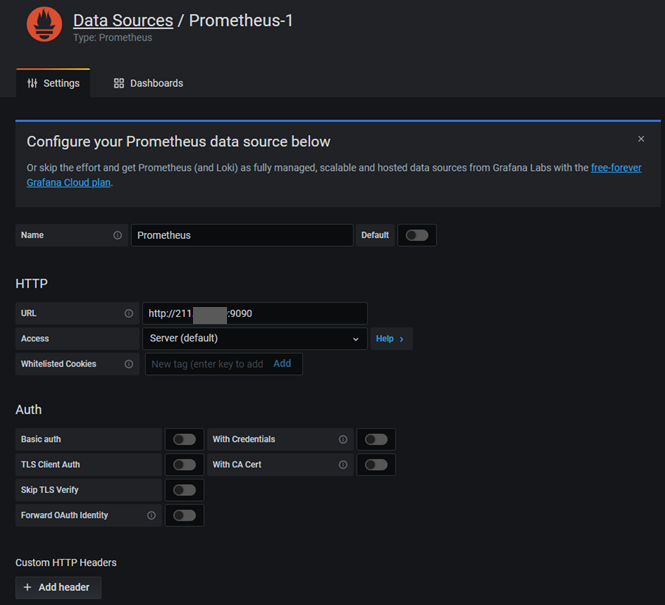
Task: Click the With Credentials info icon
Action: [x=343, y=439]
